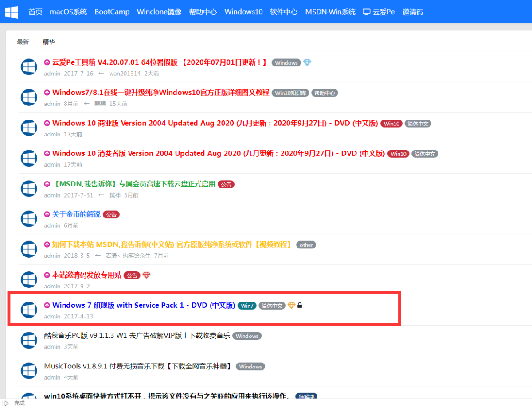Open the macOS系统 menu item
Screen dimensions: 532x407
68,12
